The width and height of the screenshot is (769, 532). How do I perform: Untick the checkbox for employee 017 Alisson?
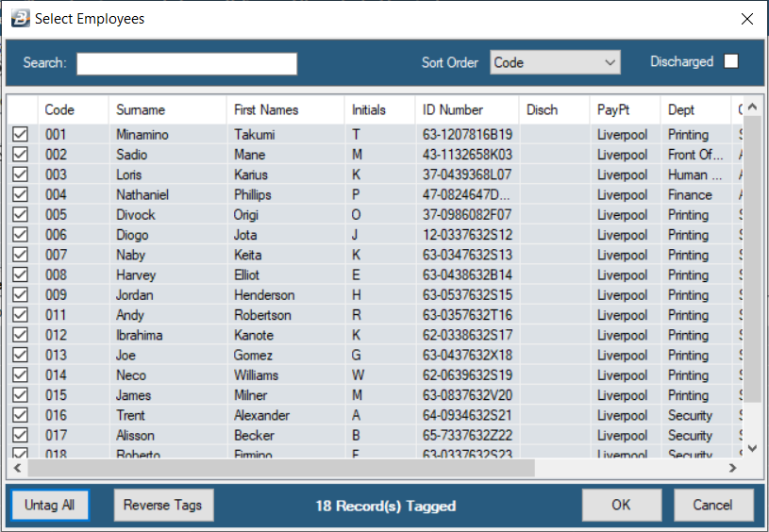click(20, 435)
